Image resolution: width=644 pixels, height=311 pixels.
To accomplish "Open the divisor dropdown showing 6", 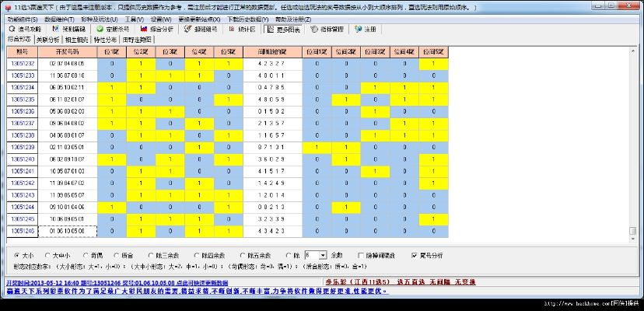I will [x=323, y=255].
